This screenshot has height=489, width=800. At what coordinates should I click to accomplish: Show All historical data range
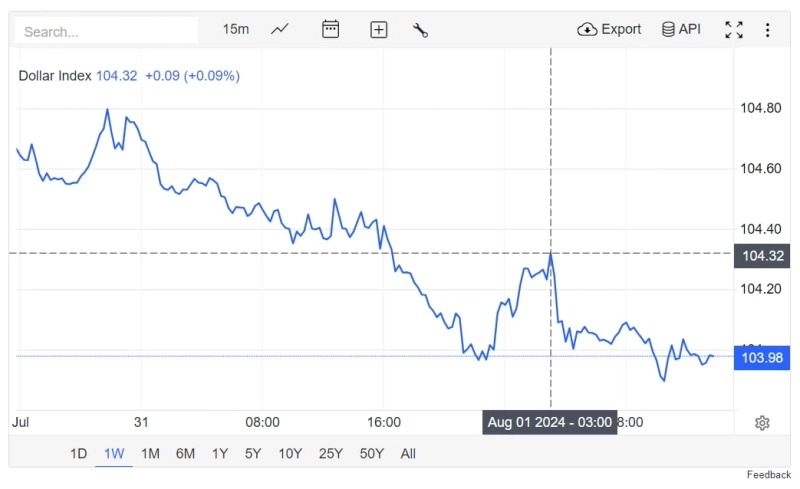point(408,453)
